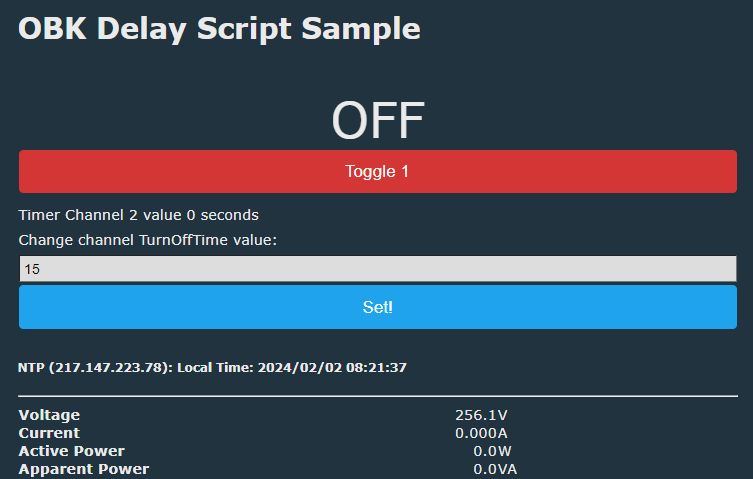The image size is (753, 479).
Task: Click the 0.0VA apparent power reading
Action: tap(495, 469)
